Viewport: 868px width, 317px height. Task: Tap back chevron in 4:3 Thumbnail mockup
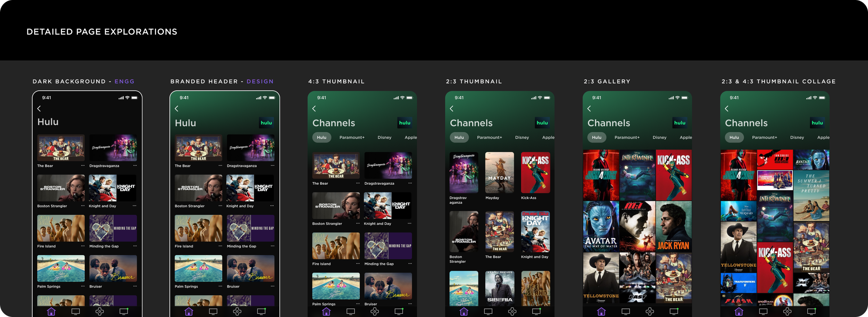point(314,109)
